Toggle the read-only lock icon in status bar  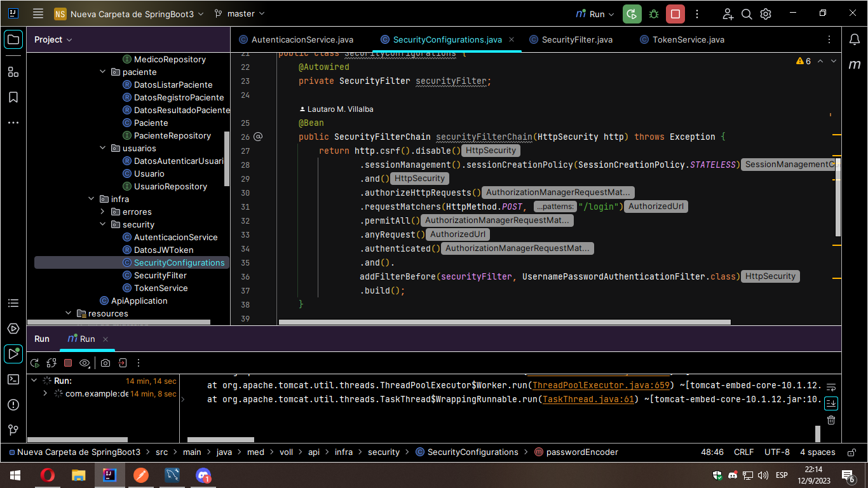[x=851, y=452]
